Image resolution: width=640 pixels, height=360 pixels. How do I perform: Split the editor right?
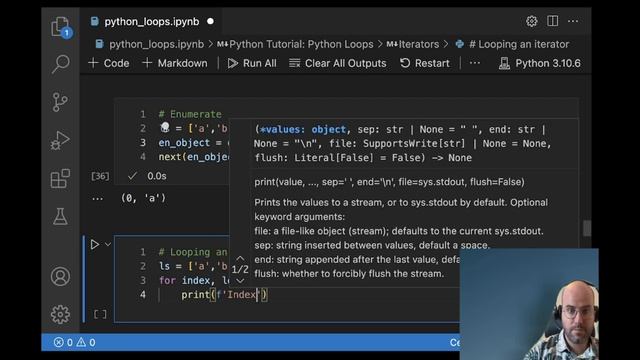[553, 21]
